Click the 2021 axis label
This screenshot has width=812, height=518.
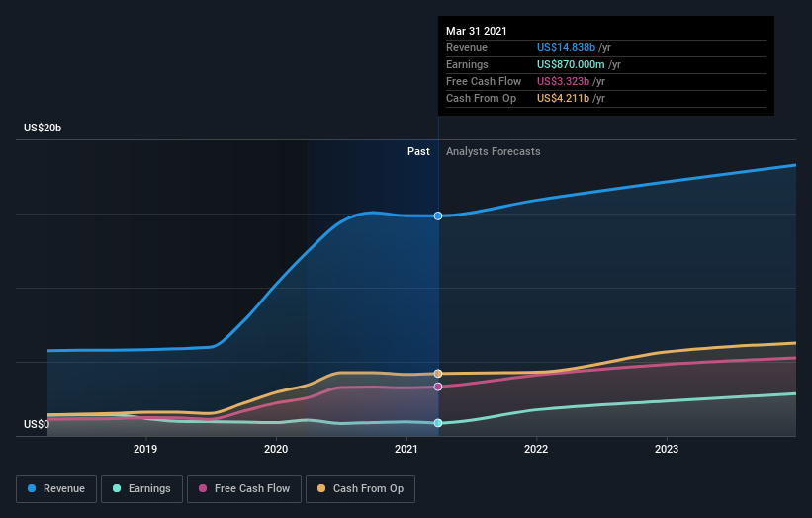(x=406, y=449)
